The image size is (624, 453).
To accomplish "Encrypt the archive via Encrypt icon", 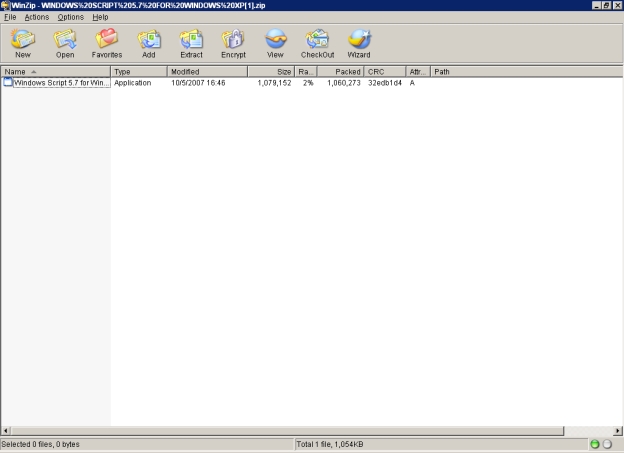I will click(234, 43).
